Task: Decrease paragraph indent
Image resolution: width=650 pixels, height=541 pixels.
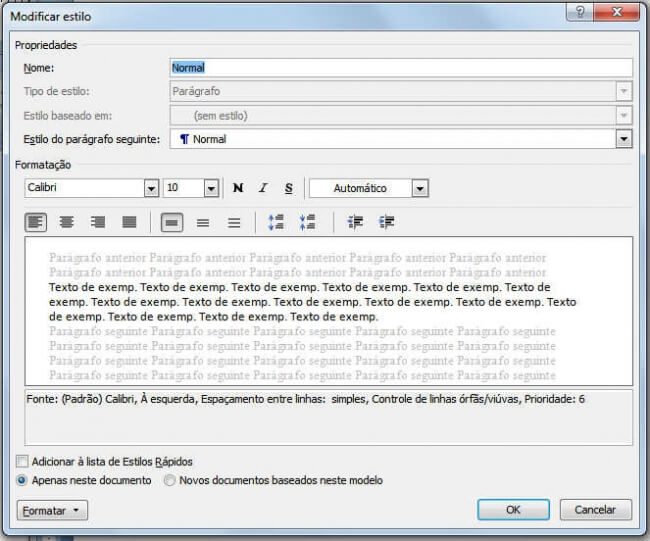Action: pyautogui.click(x=355, y=223)
